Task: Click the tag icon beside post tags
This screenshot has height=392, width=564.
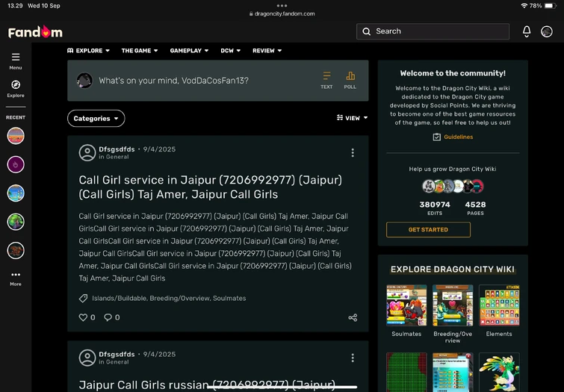Action: point(83,298)
